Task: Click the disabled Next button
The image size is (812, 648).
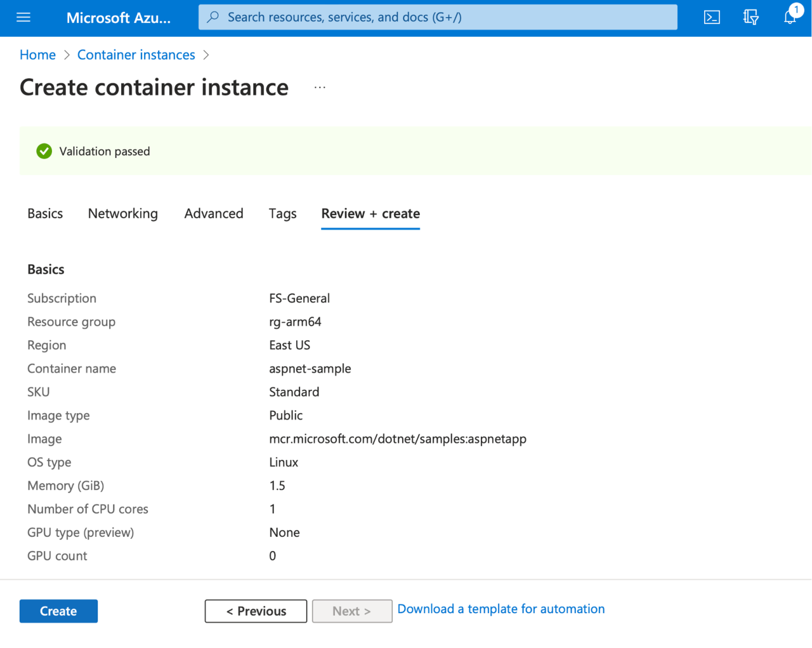Action: pyautogui.click(x=352, y=611)
